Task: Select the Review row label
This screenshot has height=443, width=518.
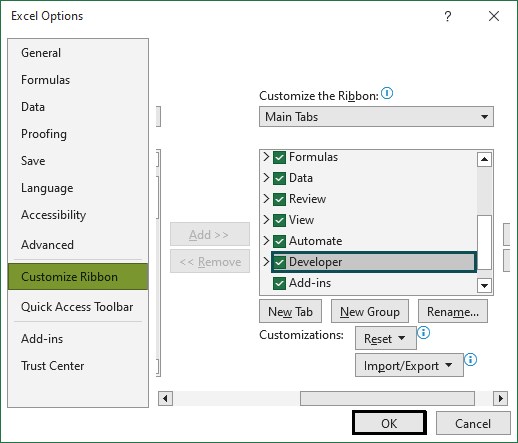Action: click(307, 199)
